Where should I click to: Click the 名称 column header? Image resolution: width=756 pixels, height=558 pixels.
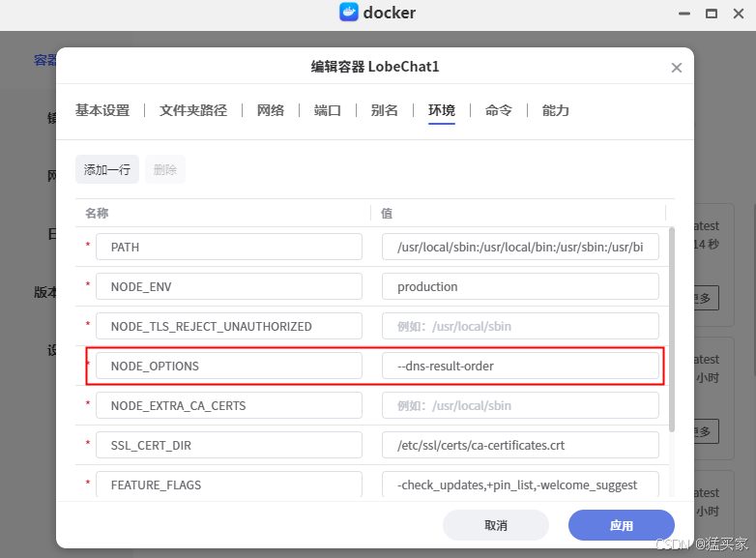click(97, 213)
